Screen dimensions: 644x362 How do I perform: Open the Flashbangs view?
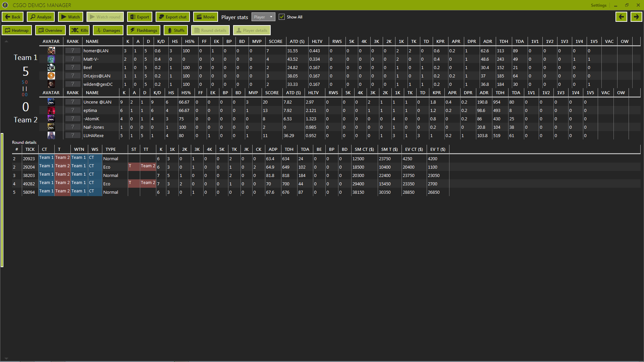144,30
